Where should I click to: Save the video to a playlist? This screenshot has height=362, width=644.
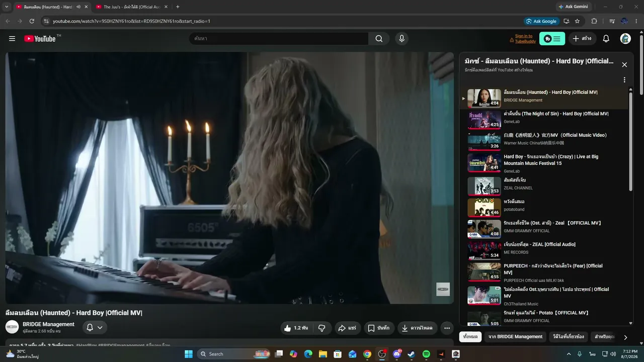coord(379,328)
